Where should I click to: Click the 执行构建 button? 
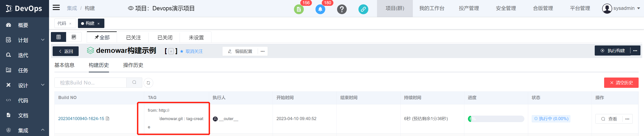[612, 51]
